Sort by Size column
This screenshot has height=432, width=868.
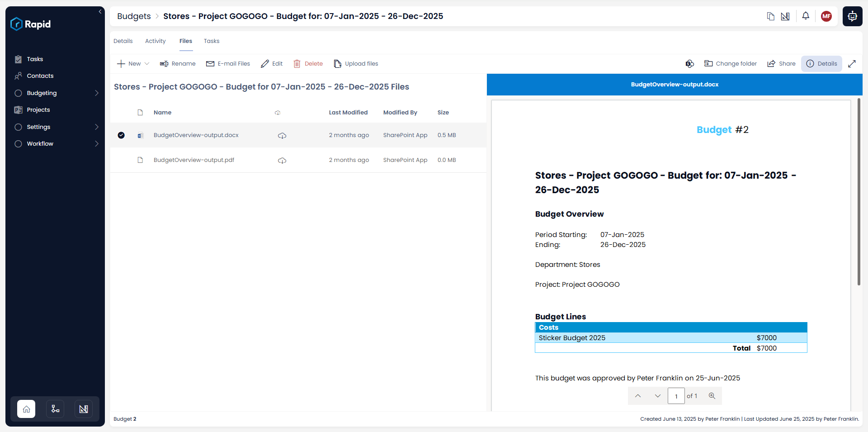pyautogui.click(x=443, y=113)
